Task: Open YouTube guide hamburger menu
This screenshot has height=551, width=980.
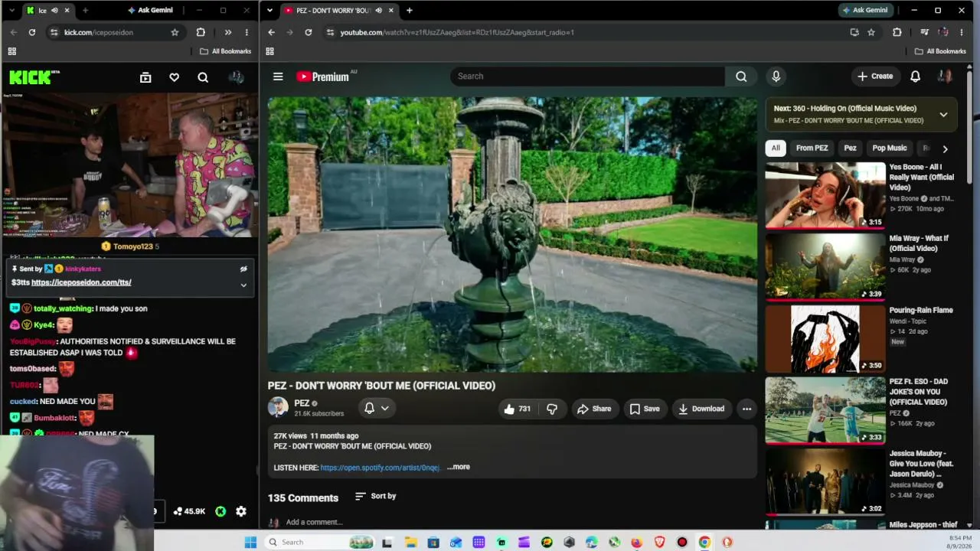Action: 278,77
